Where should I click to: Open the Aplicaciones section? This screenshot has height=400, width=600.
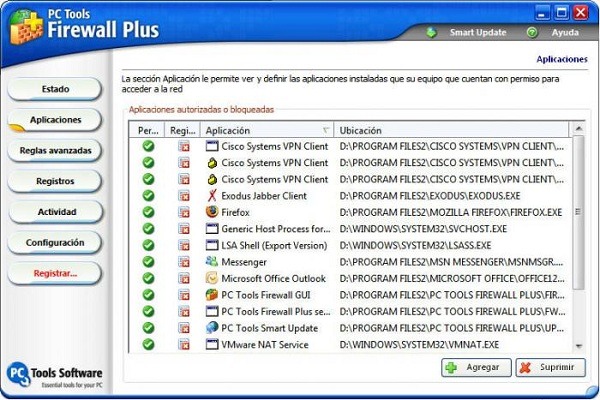[x=55, y=120]
